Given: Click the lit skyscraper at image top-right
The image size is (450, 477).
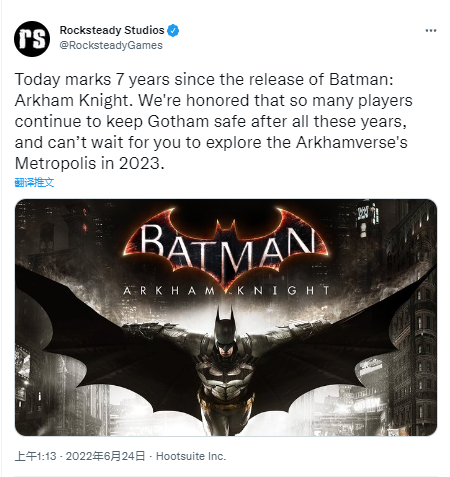Looking at the screenshot, I should tap(367, 218).
